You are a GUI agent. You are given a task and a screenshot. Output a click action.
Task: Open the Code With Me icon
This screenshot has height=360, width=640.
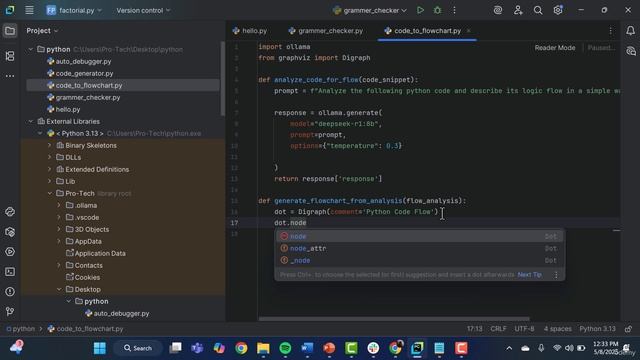coord(518,10)
